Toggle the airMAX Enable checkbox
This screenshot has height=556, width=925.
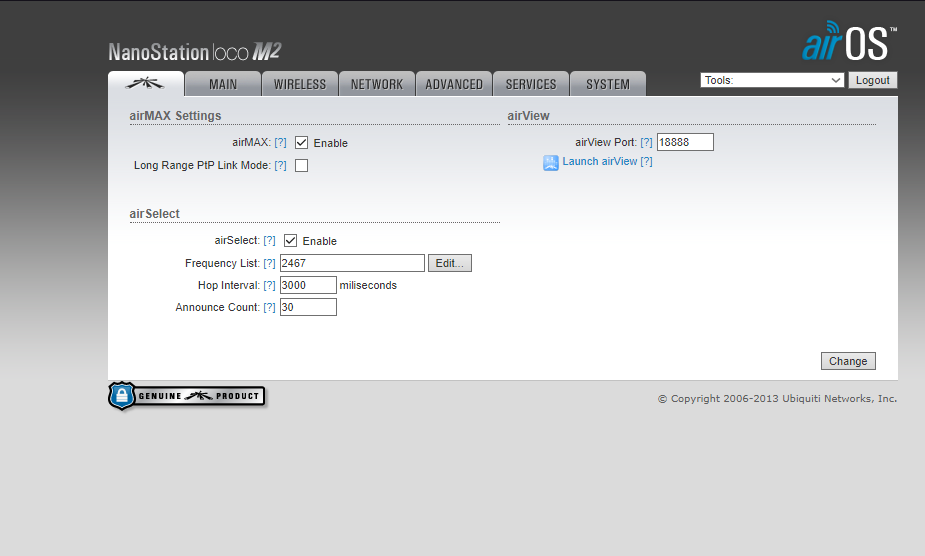pos(301,142)
